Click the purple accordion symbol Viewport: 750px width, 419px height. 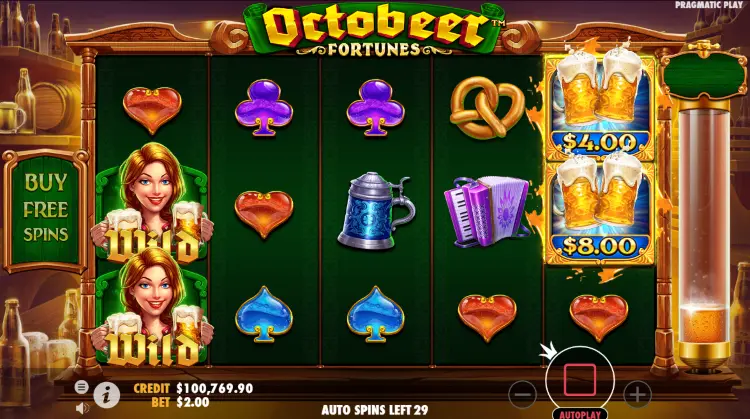[487, 211]
